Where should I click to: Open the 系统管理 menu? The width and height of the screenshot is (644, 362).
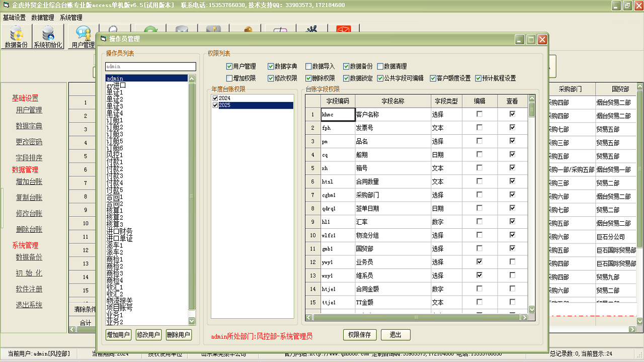coord(71,18)
